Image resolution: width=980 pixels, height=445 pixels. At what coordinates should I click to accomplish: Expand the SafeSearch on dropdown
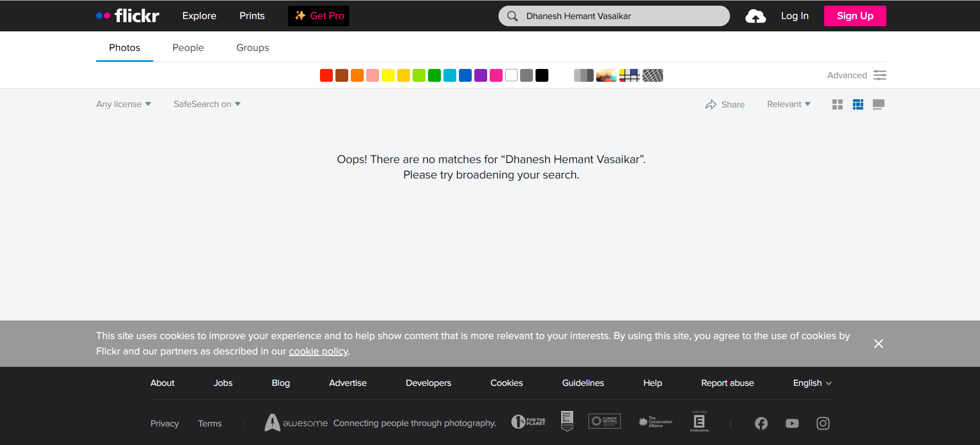point(207,104)
